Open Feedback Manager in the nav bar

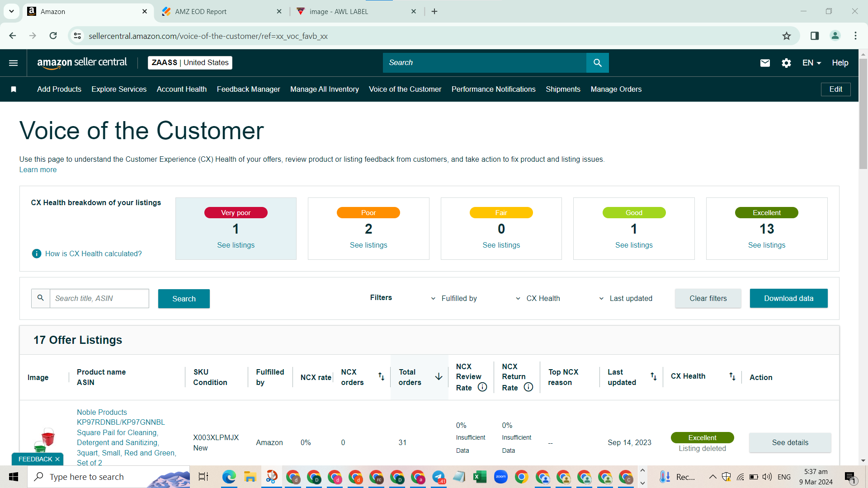[x=249, y=89]
